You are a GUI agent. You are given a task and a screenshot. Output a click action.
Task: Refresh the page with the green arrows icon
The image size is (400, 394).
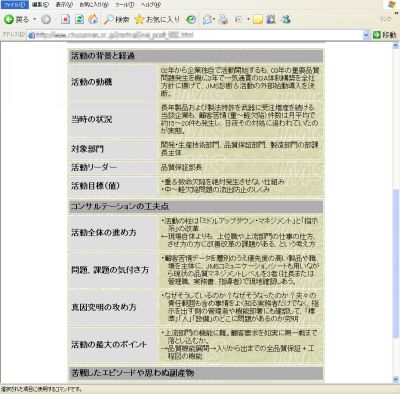click(79, 20)
